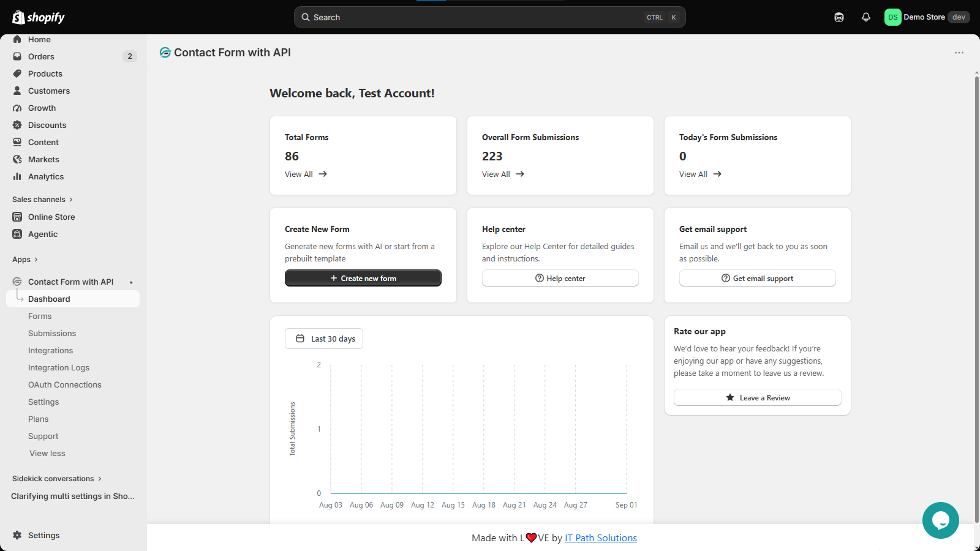980x551 pixels.
Task: Click the question icon on Get email support
Action: pos(726,278)
